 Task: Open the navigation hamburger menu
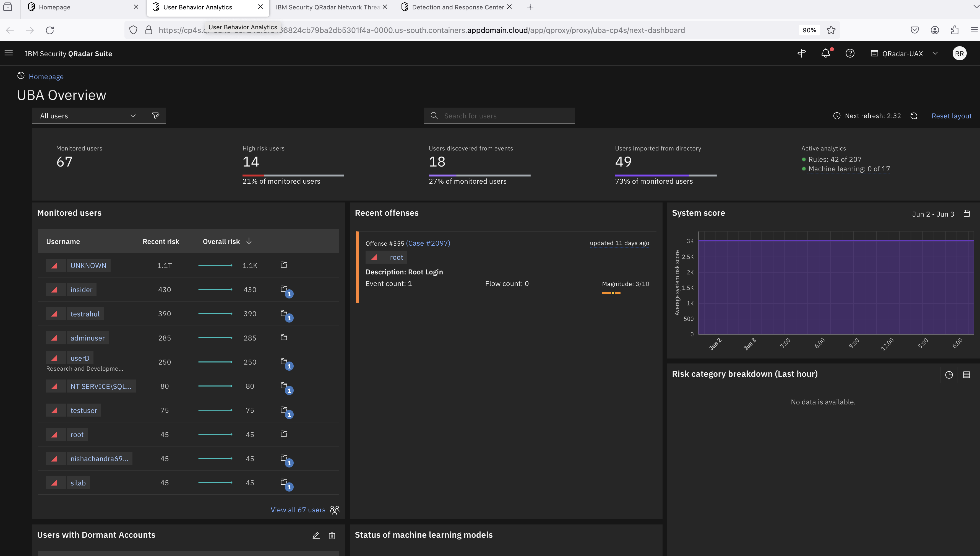pyautogui.click(x=8, y=53)
